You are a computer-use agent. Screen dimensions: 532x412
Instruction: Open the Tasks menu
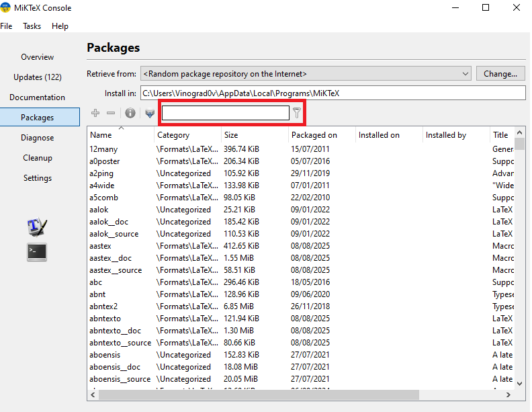(32, 26)
